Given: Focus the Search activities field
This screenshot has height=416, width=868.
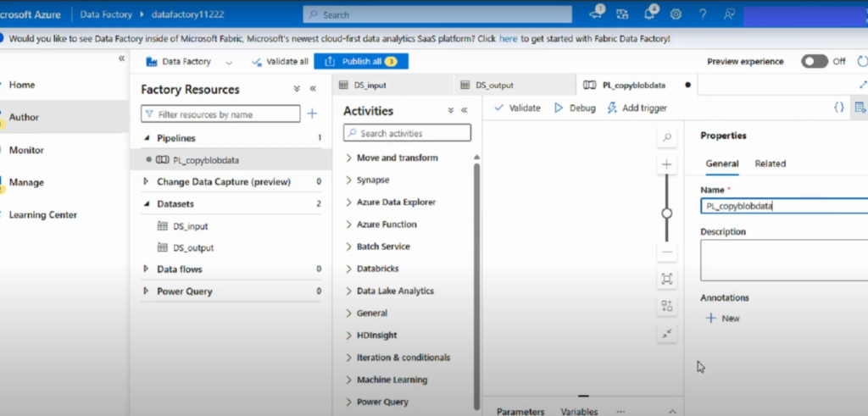Looking at the screenshot, I should (408, 133).
